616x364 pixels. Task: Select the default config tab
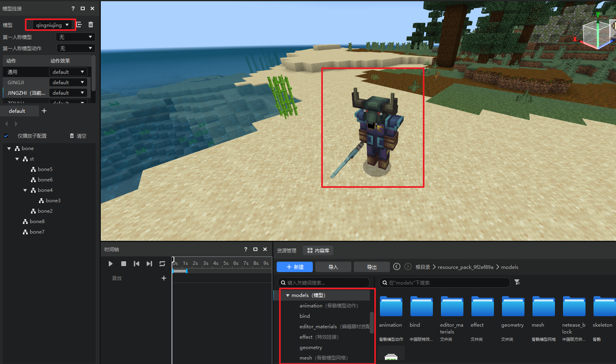click(17, 111)
